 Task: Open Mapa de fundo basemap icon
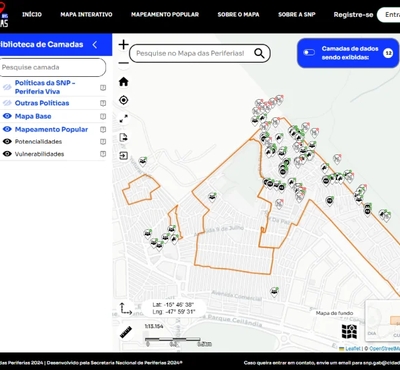[349, 331]
